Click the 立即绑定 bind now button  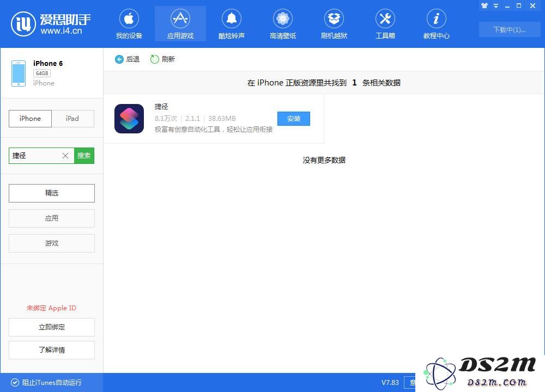[x=52, y=327]
